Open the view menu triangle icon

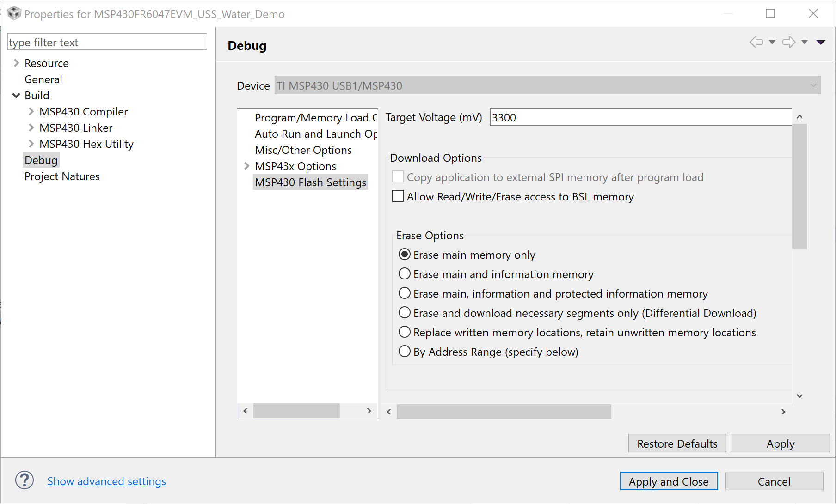(x=821, y=42)
